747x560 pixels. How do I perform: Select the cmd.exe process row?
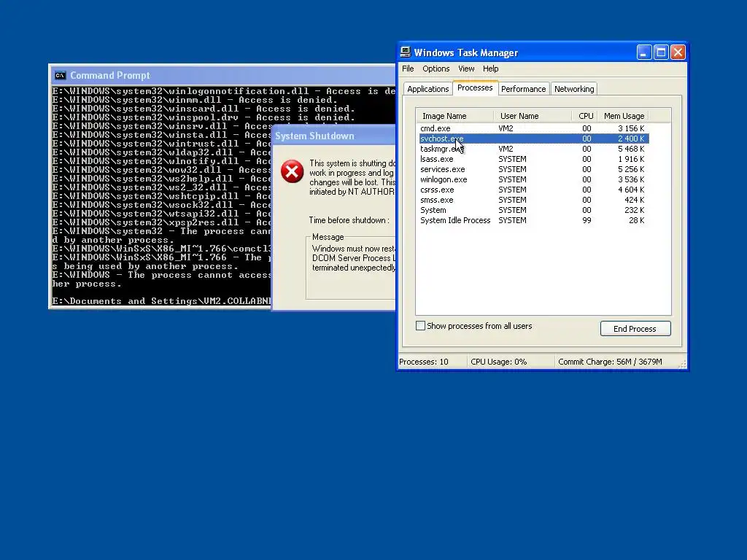(533, 128)
